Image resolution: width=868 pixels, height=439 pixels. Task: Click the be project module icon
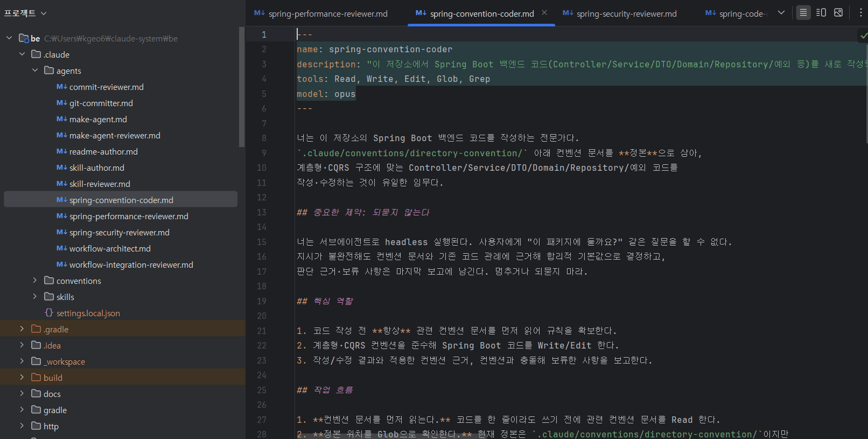24,38
